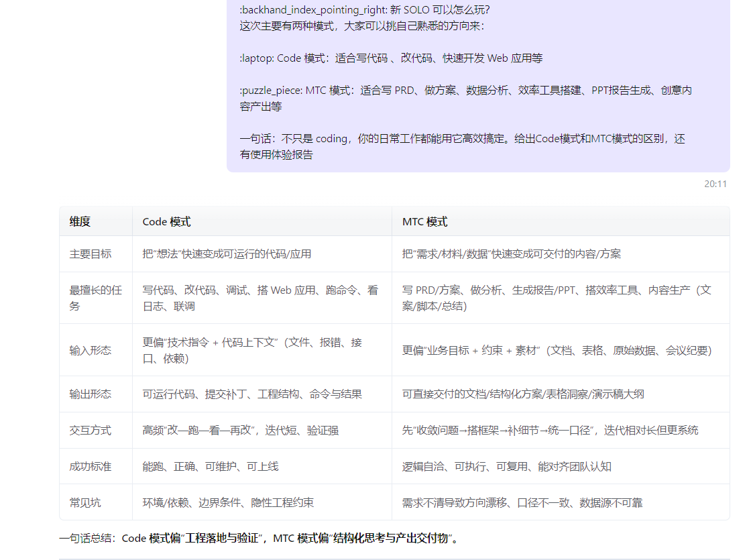Image resolution: width=751 pixels, height=560 pixels.
Task: Click the "需求不清导致方向漂移" cell
Action: (522, 503)
